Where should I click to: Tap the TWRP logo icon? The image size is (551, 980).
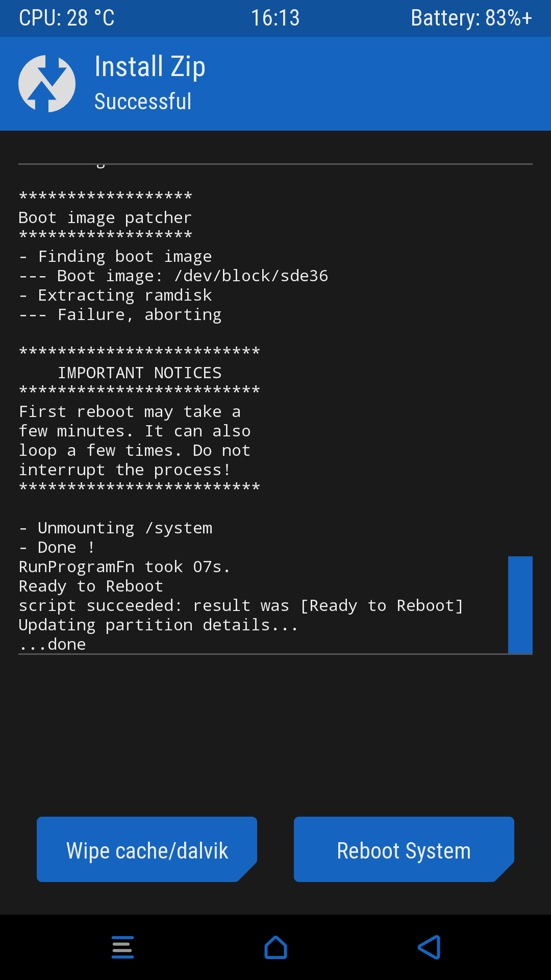[x=47, y=84]
